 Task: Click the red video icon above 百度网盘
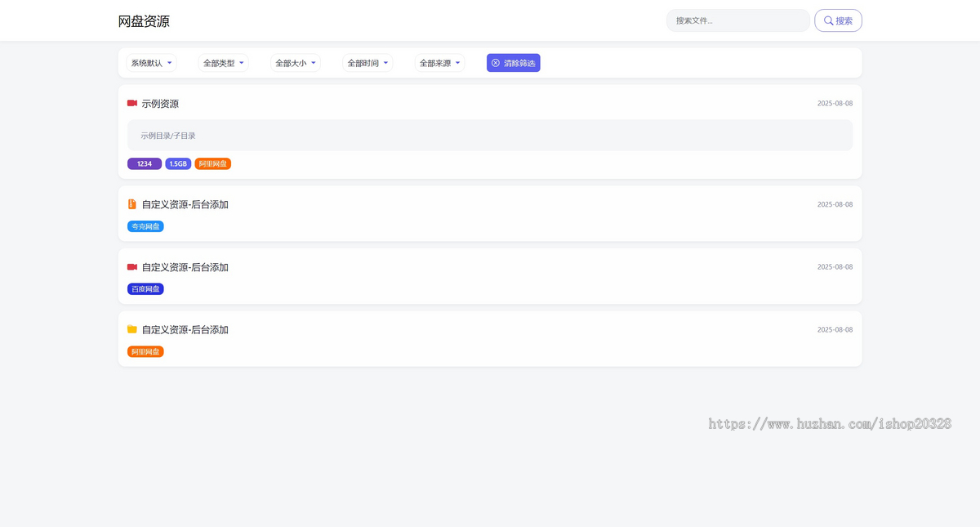click(x=132, y=266)
